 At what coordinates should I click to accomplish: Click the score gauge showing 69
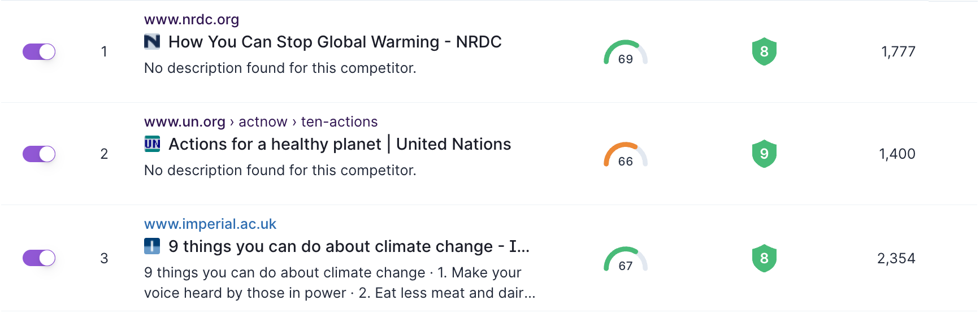[626, 53]
